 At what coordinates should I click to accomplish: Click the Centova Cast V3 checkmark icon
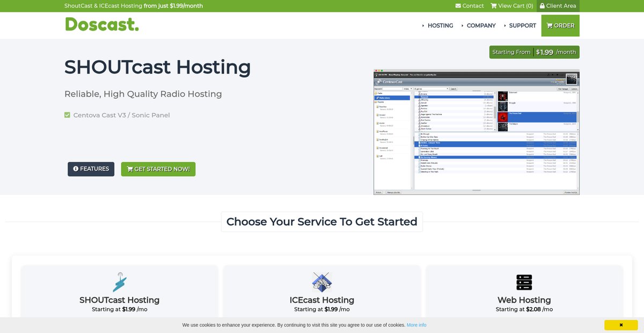point(67,115)
